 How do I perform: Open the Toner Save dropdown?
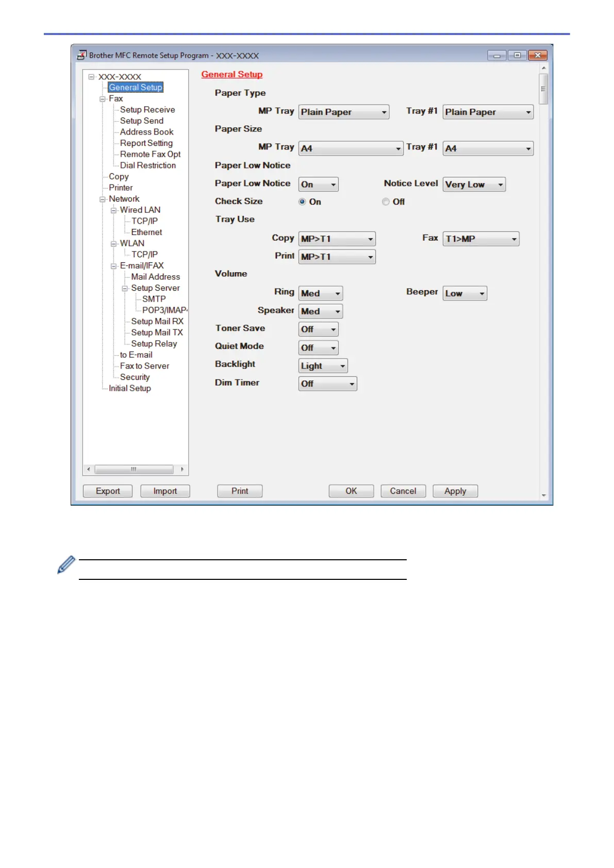coord(319,329)
